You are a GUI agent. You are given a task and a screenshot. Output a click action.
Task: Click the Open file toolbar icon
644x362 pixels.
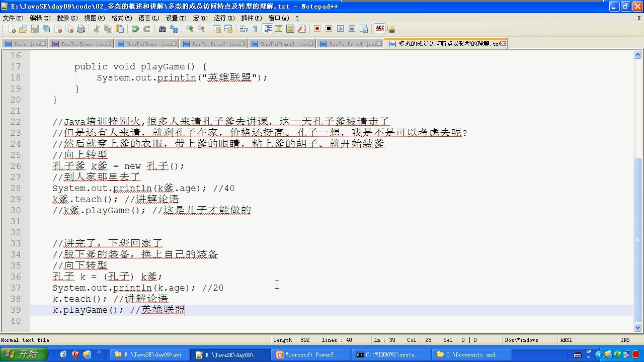(x=23, y=29)
